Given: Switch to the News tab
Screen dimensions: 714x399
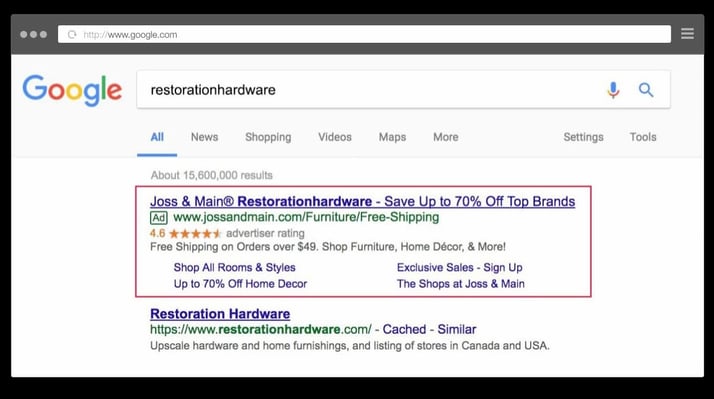Looking at the screenshot, I should point(204,137).
